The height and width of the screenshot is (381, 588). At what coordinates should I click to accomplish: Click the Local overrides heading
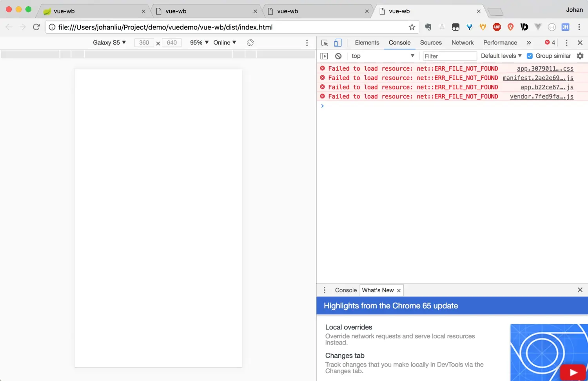coord(348,327)
